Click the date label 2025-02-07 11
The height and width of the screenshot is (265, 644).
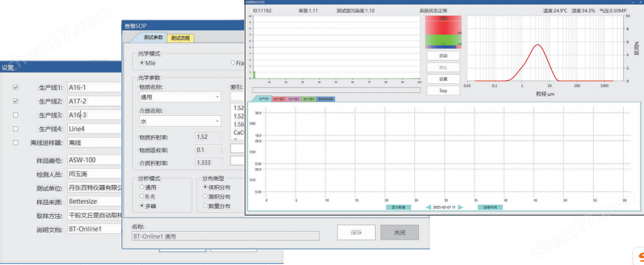445,207
